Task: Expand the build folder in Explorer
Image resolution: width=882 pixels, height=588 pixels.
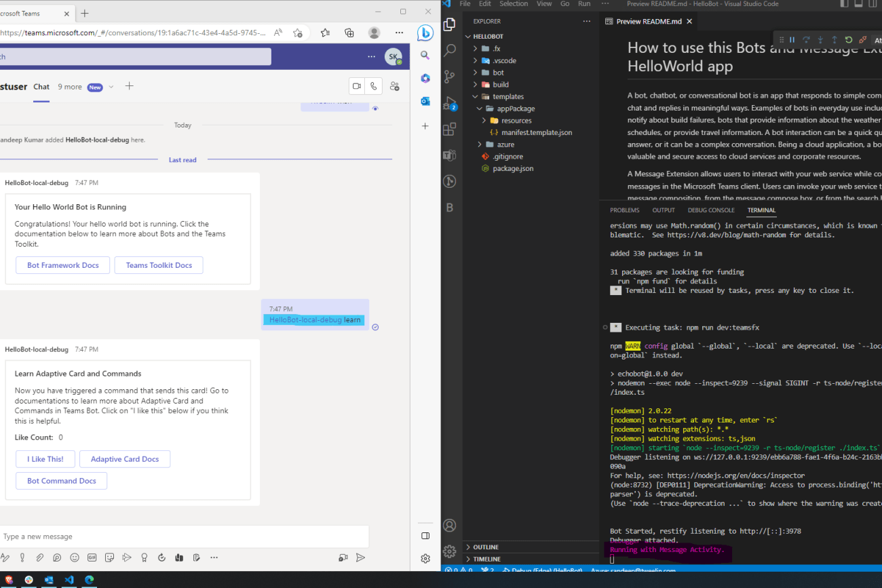Action: [501, 85]
